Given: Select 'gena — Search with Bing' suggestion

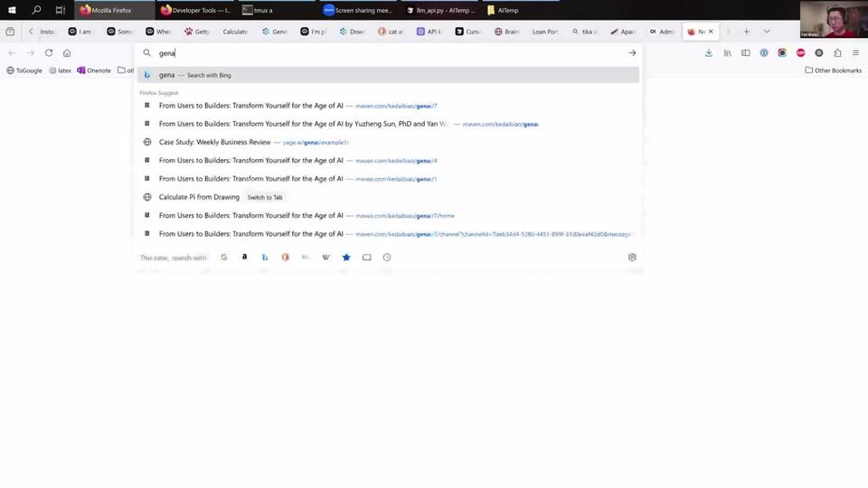Looking at the screenshot, I should coord(388,75).
